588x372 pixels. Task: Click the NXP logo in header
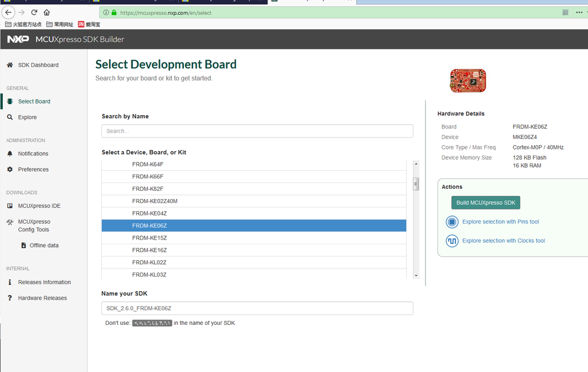[18, 39]
